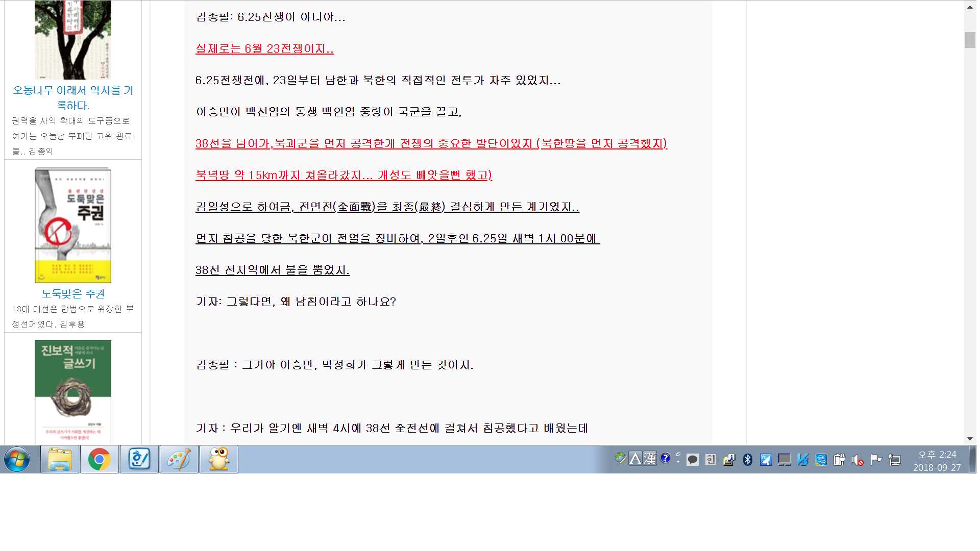
Task: Click Bluetooth tray icon
Action: (x=747, y=460)
